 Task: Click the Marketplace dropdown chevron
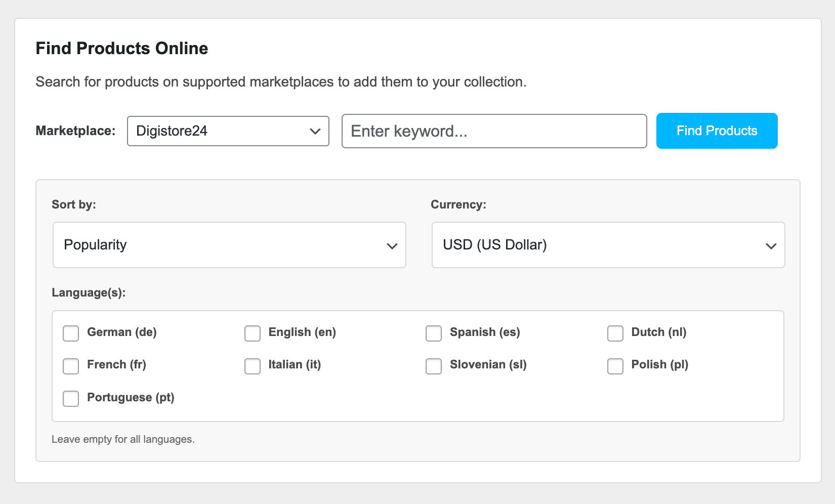coord(314,131)
